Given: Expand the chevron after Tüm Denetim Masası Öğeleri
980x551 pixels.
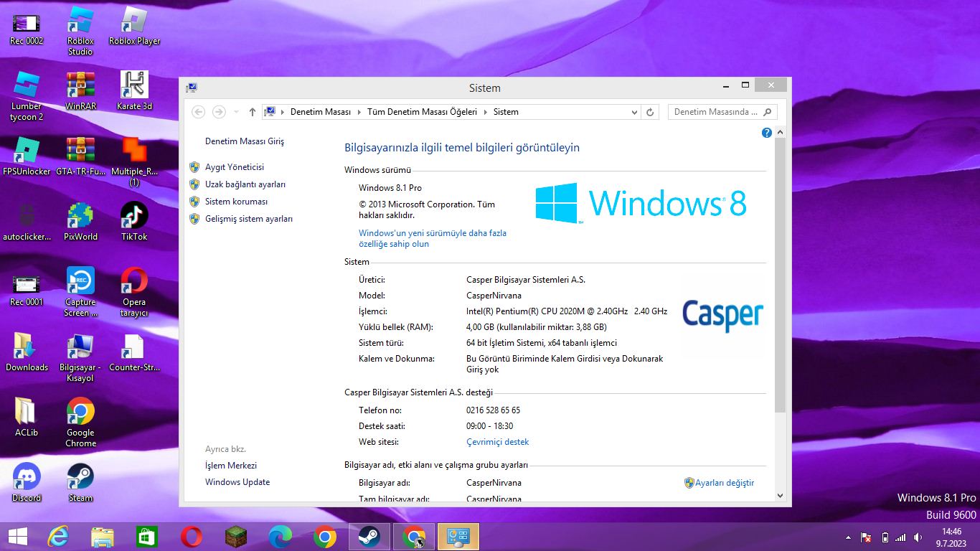Looking at the screenshot, I should 486,112.
